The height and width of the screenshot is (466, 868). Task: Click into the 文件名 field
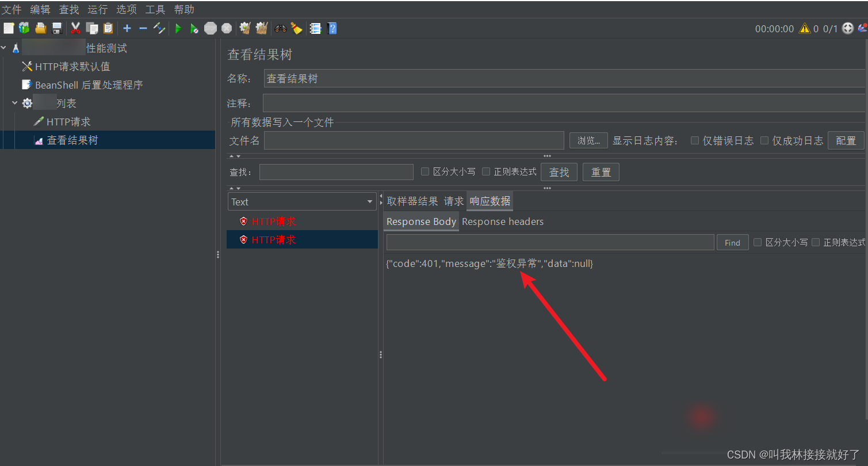[414, 140]
